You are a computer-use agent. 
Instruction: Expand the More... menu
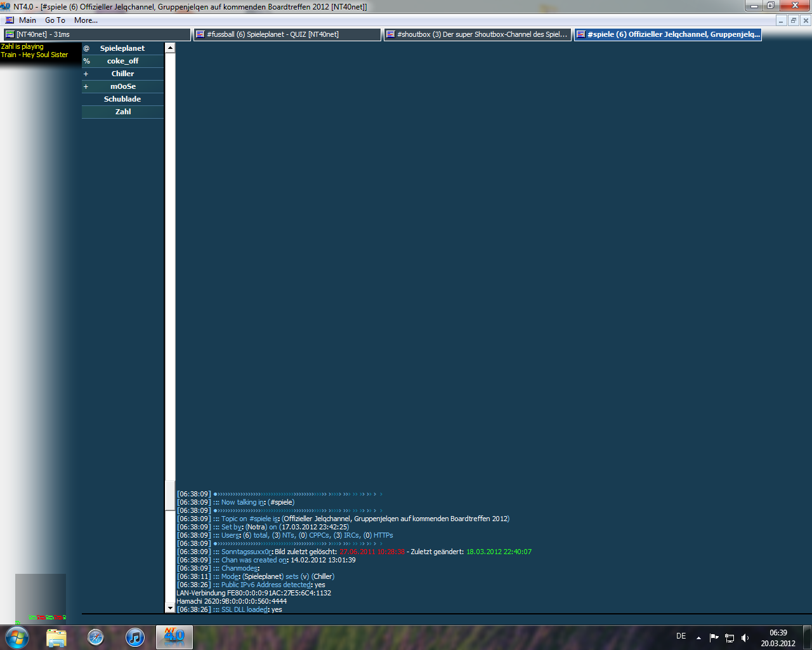(86, 20)
